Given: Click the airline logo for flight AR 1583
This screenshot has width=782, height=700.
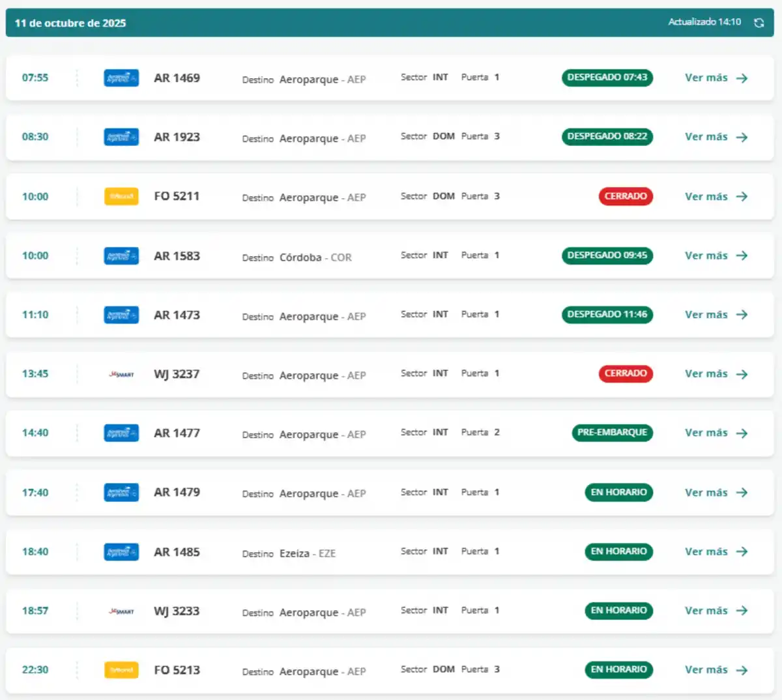Looking at the screenshot, I should (121, 255).
